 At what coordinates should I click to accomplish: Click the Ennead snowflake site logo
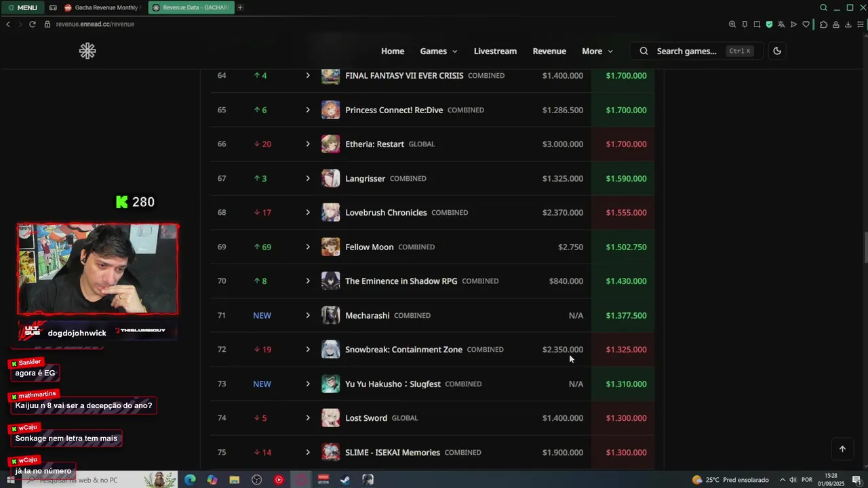pyautogui.click(x=87, y=51)
